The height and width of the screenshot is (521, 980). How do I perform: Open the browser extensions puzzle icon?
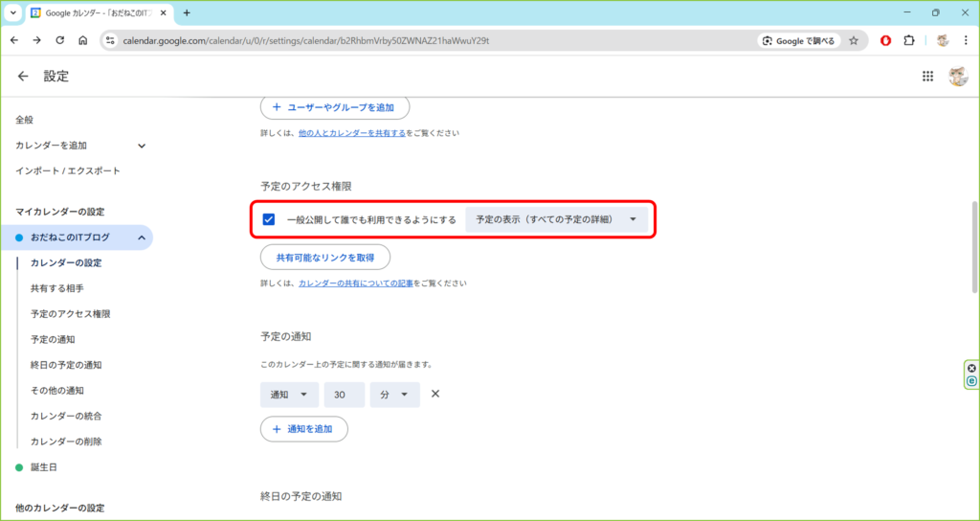(909, 41)
